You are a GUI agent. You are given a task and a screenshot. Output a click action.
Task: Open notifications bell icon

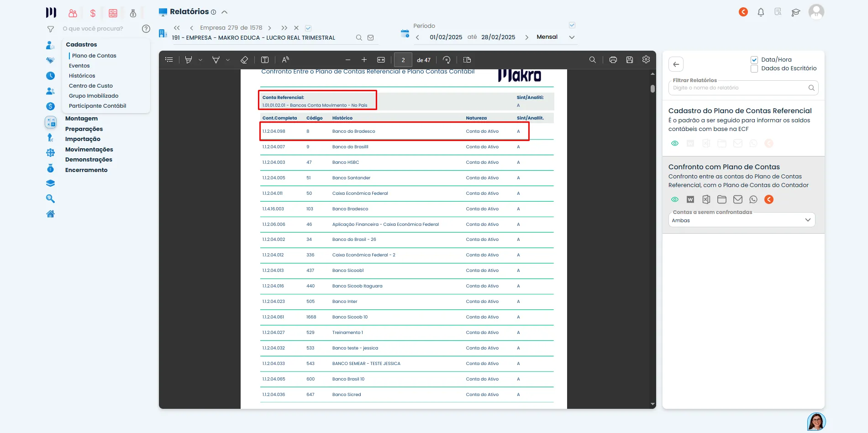pyautogui.click(x=761, y=12)
